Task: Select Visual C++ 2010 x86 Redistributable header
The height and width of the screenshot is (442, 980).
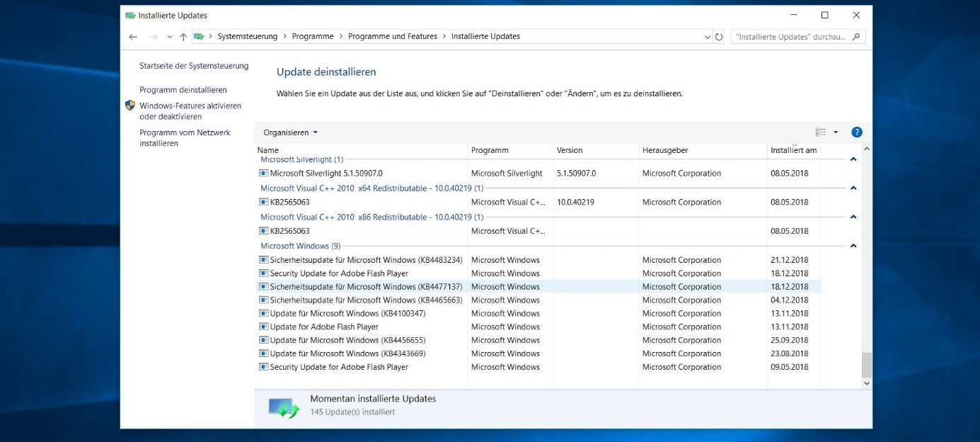Action: click(x=371, y=217)
